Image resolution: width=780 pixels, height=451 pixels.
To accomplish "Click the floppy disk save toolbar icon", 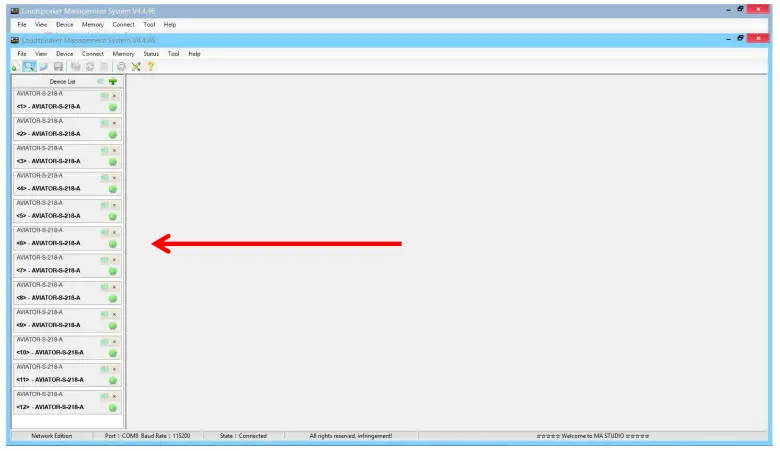I will [x=58, y=66].
